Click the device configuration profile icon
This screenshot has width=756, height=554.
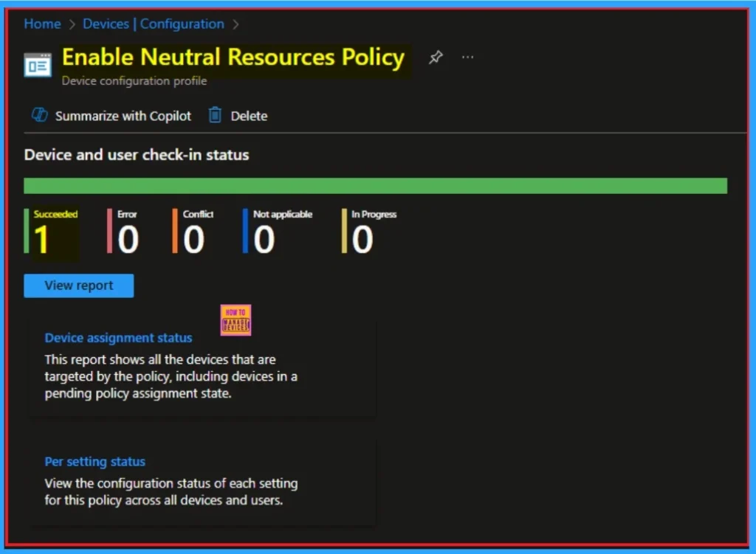click(x=38, y=64)
